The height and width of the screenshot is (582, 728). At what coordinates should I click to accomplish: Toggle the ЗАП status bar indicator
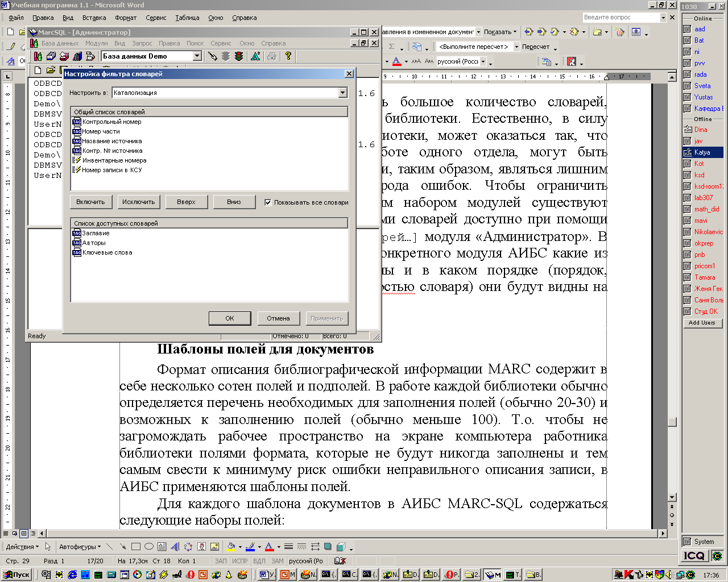[x=221, y=561]
